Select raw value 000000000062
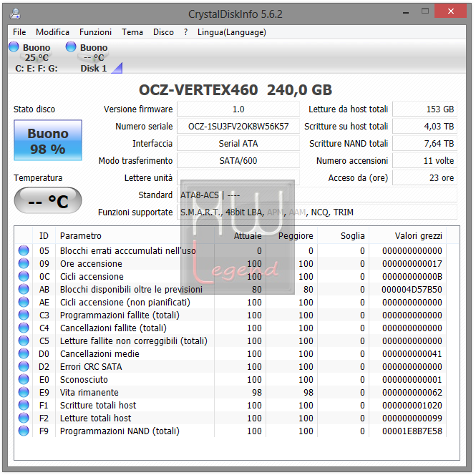The width and height of the screenshot is (476, 475). tap(412, 393)
